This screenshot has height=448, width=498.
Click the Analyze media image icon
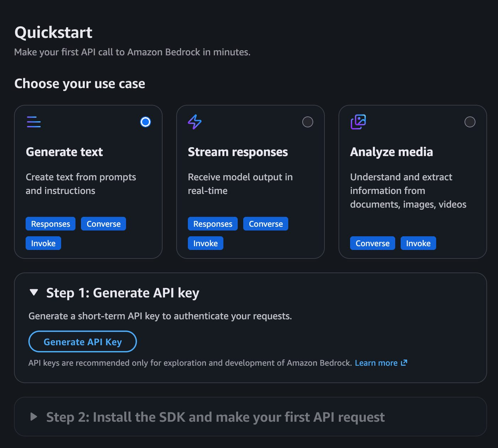pyautogui.click(x=358, y=122)
